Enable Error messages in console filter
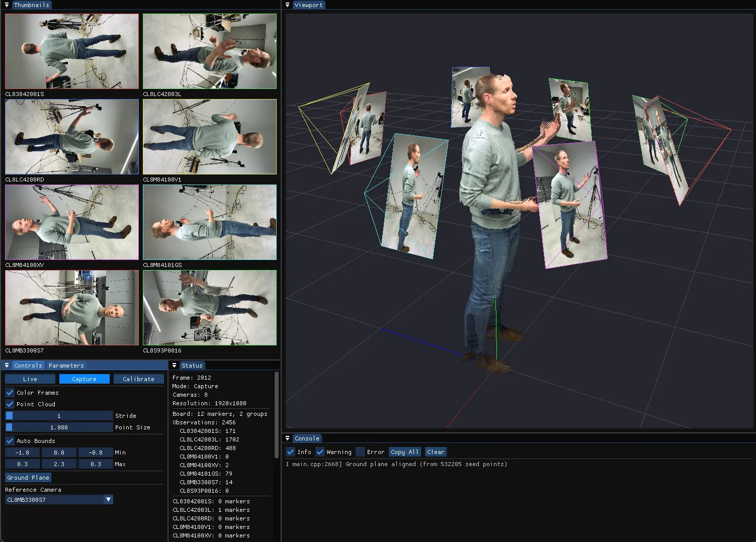 tap(360, 451)
